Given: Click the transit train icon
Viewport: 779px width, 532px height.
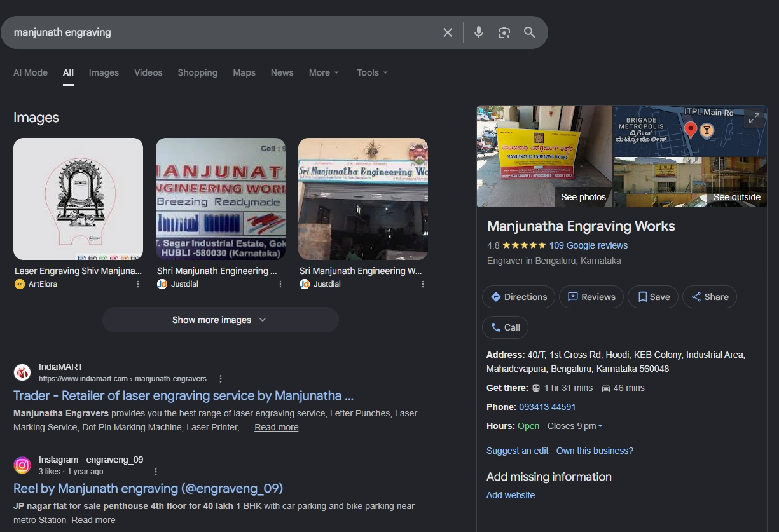Looking at the screenshot, I should (x=536, y=388).
